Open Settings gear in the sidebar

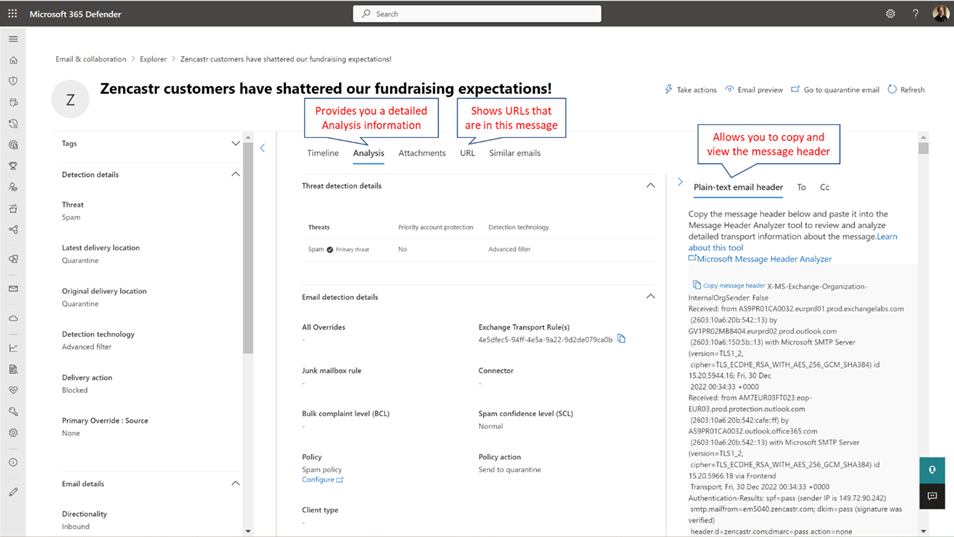pos(13,433)
